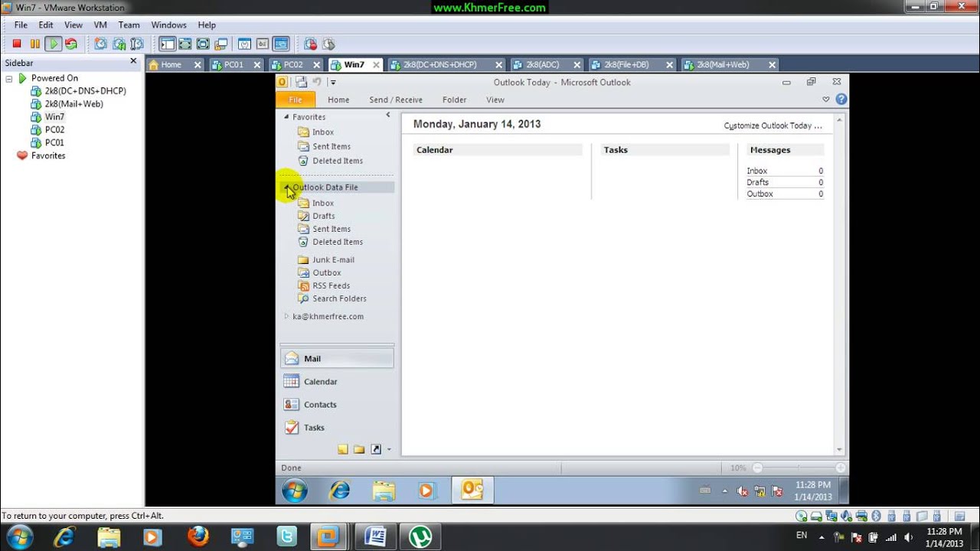Collapse the Outlook Data File tree
Viewport: 980px width, 551px height.
[x=287, y=187]
